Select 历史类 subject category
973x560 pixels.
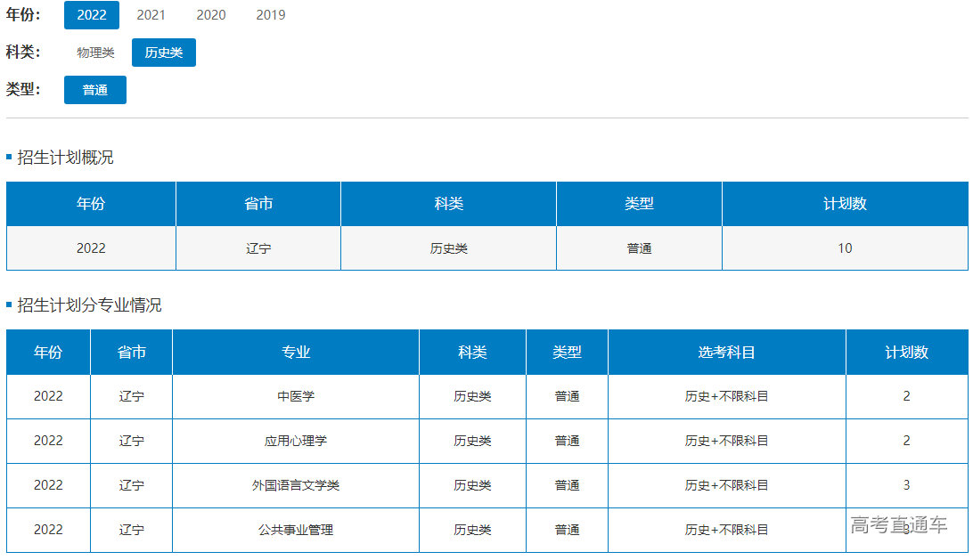164,53
